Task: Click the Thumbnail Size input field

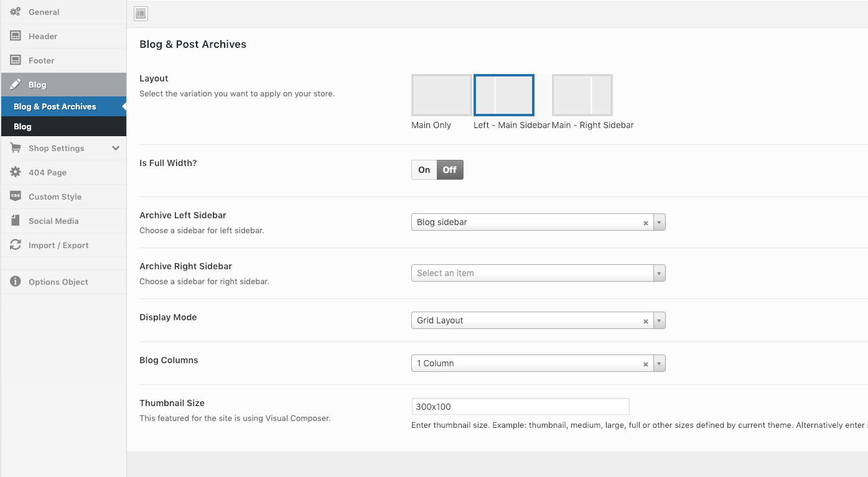Action: (520, 407)
